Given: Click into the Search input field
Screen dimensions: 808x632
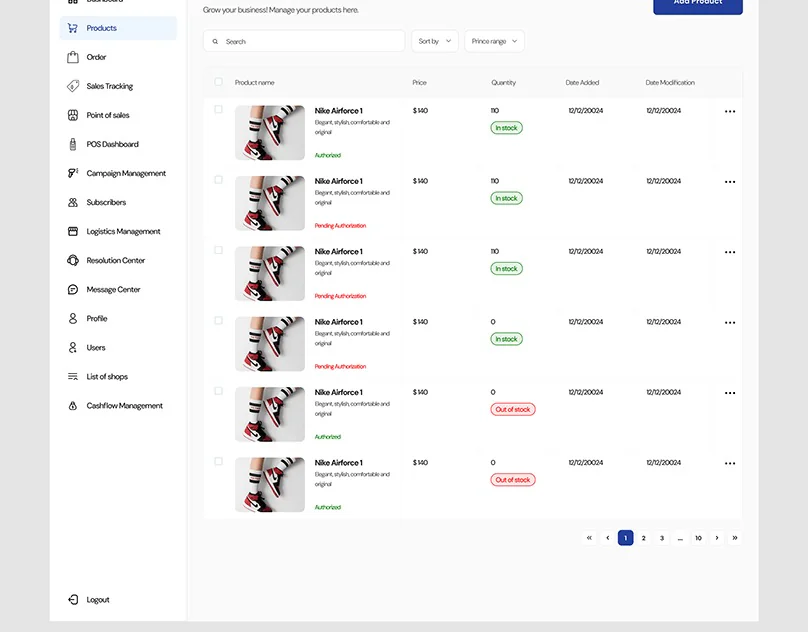Looking at the screenshot, I should tap(304, 41).
